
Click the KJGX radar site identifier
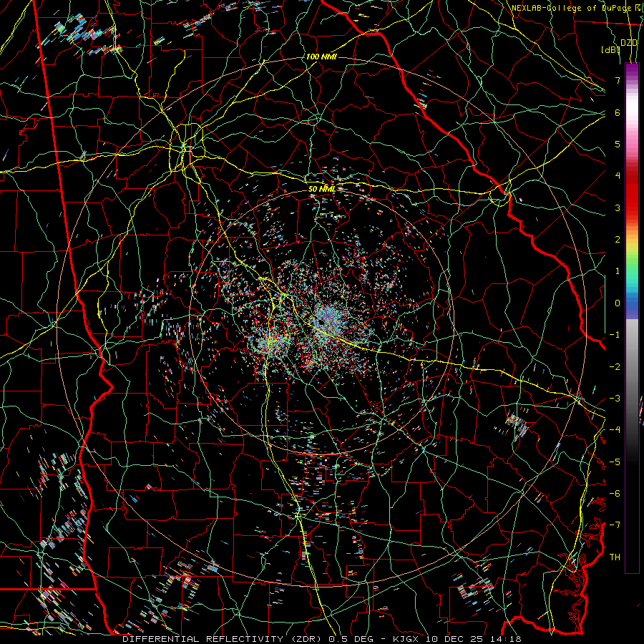point(407,639)
